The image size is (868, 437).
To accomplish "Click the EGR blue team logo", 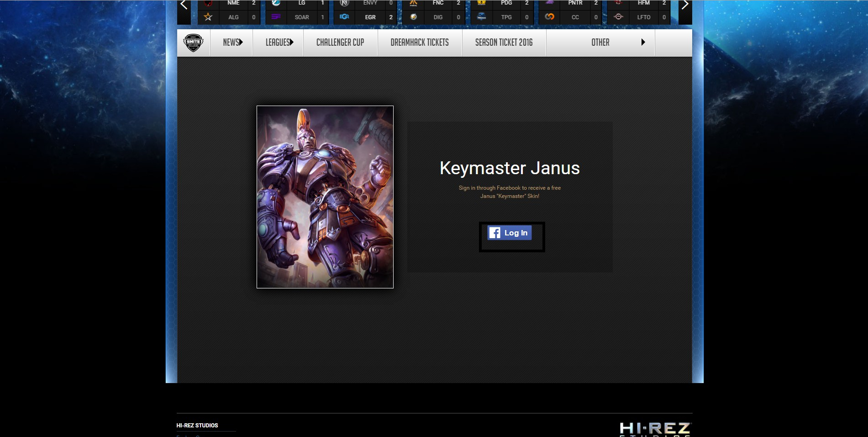I will click(344, 17).
